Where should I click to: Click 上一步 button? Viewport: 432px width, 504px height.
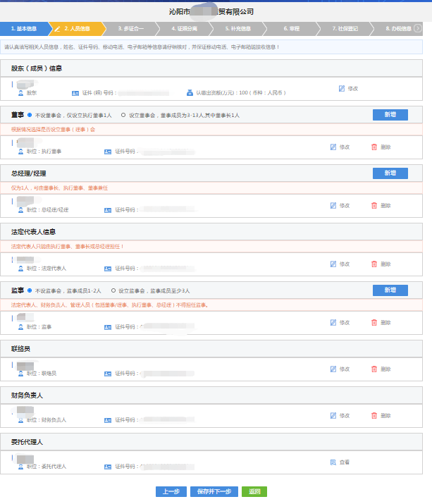[x=171, y=491]
